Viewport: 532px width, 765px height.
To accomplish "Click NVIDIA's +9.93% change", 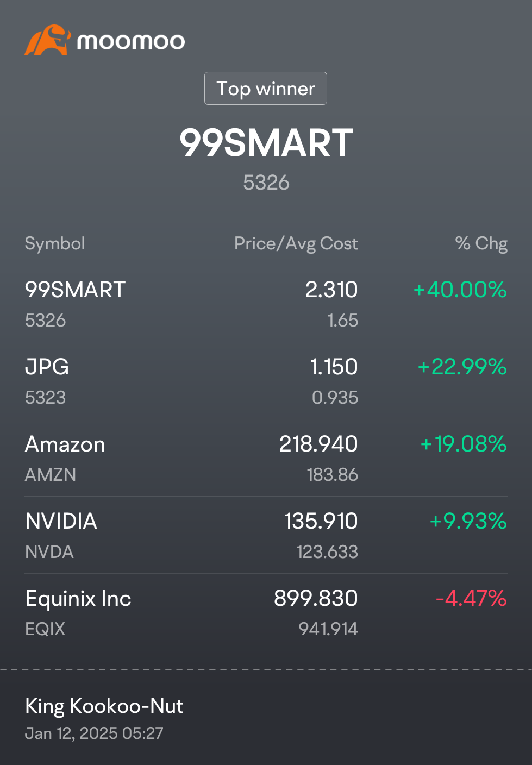I will [468, 521].
